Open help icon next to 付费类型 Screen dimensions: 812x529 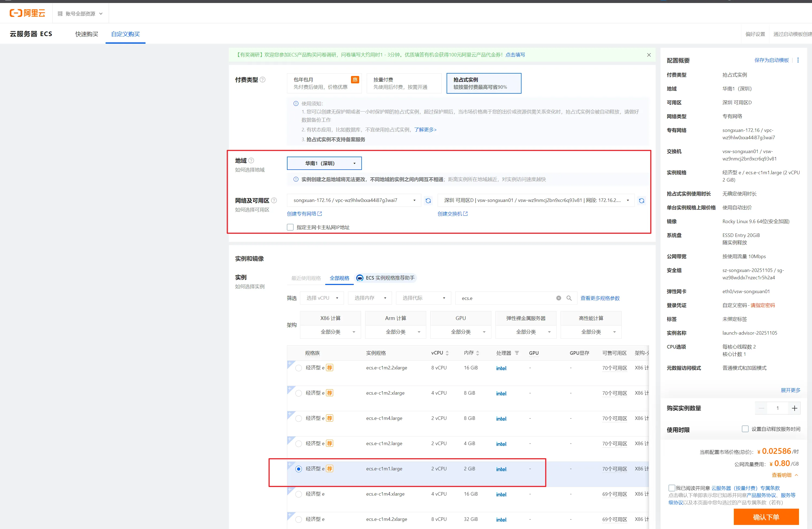263,80
